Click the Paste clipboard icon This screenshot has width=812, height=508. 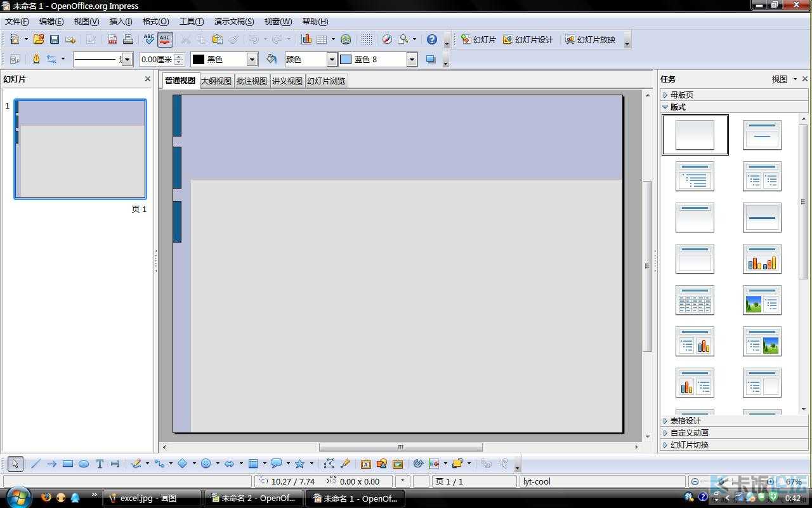click(218, 39)
